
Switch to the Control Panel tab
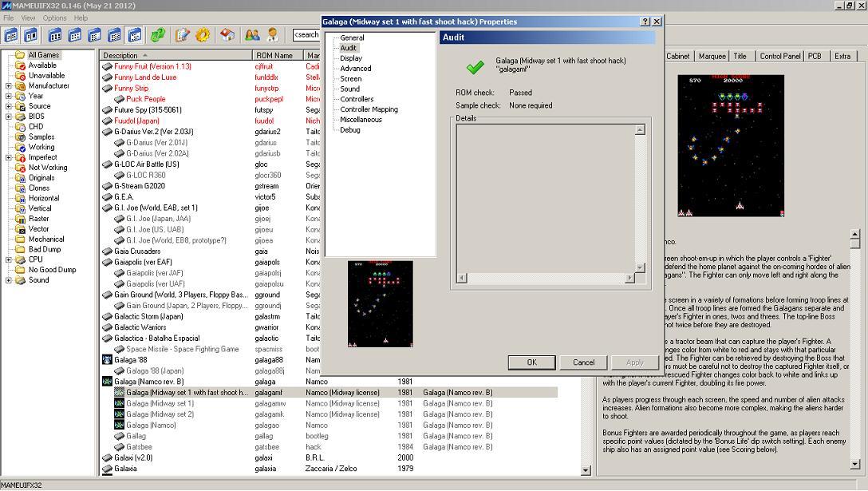coord(779,56)
